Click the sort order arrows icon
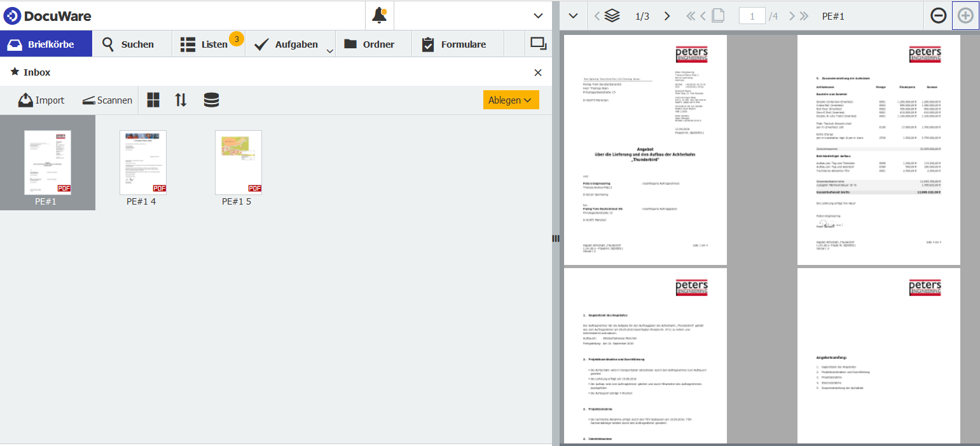980x446 pixels. (181, 100)
